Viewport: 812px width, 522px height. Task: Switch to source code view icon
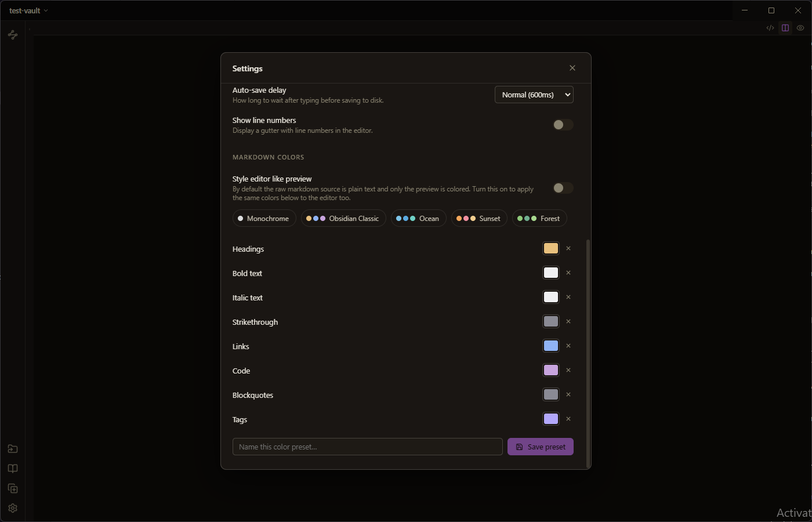coord(770,28)
